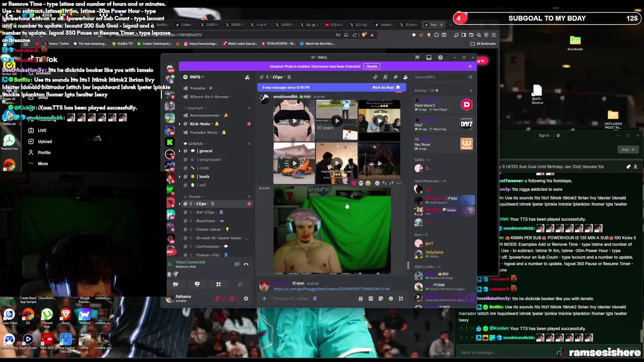
Task: Open Discord inbox icon in title bar
Action: point(429,57)
